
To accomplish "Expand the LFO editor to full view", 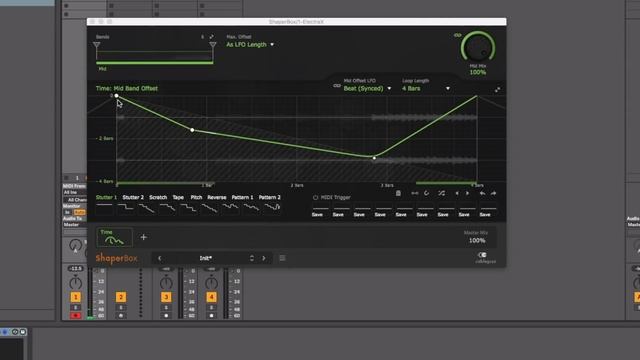I will point(498,90).
